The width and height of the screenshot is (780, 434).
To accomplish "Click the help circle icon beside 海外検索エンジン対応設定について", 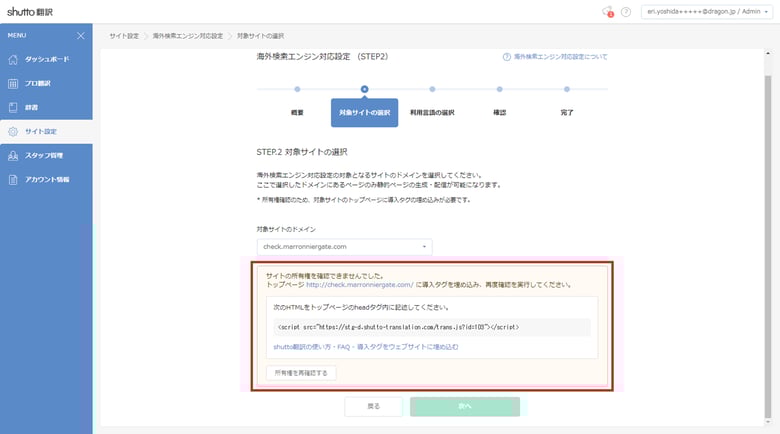I will (x=506, y=57).
